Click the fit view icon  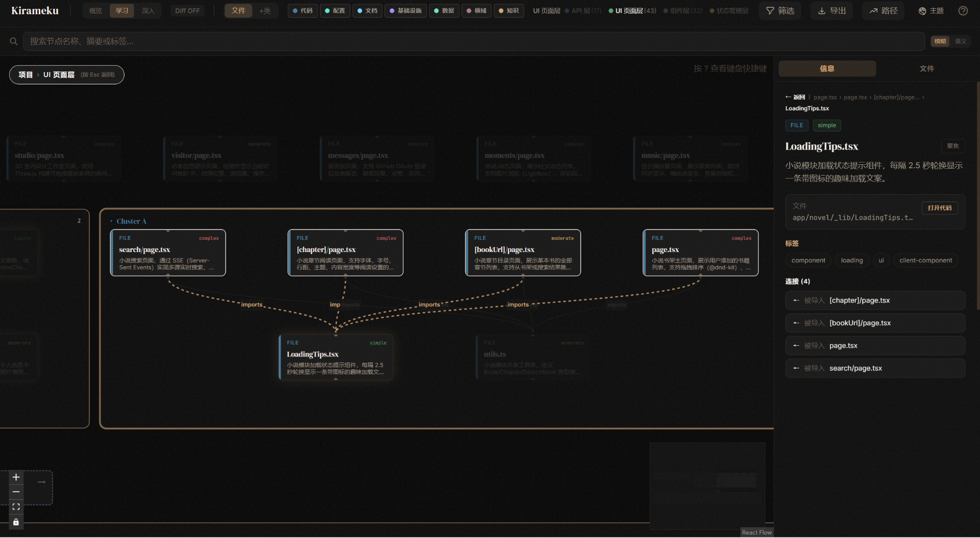coord(16,507)
